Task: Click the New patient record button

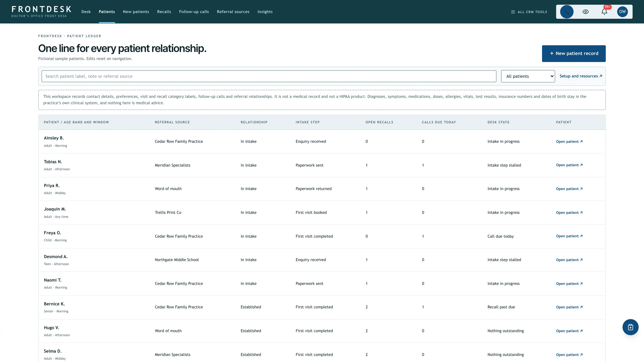Action: coord(574,53)
